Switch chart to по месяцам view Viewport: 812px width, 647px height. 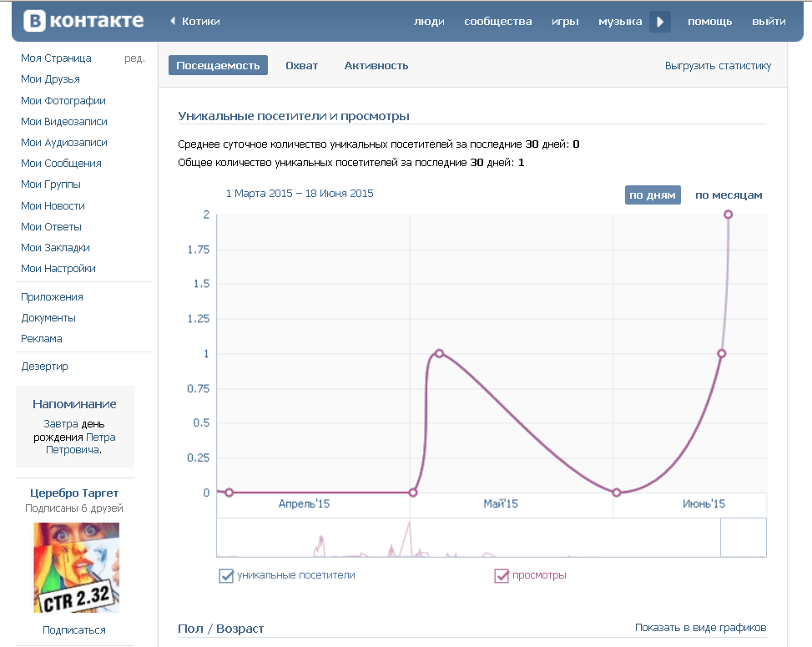(729, 195)
